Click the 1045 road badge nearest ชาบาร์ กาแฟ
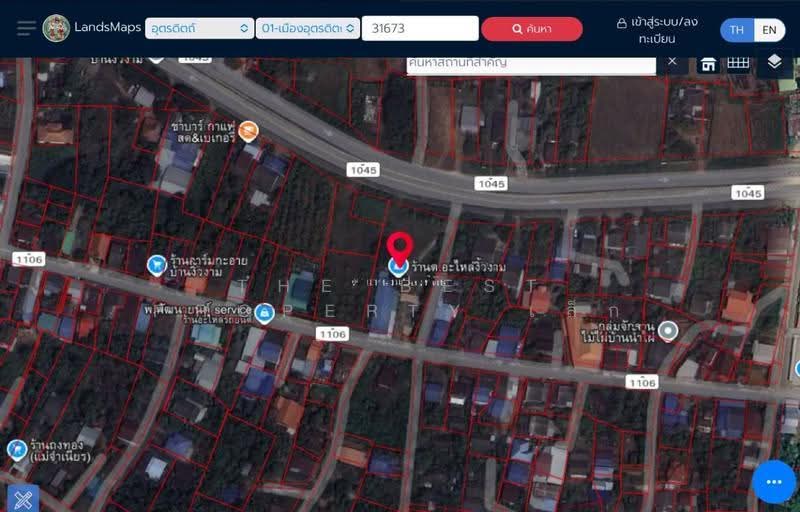The image size is (800, 512). pyautogui.click(x=363, y=170)
